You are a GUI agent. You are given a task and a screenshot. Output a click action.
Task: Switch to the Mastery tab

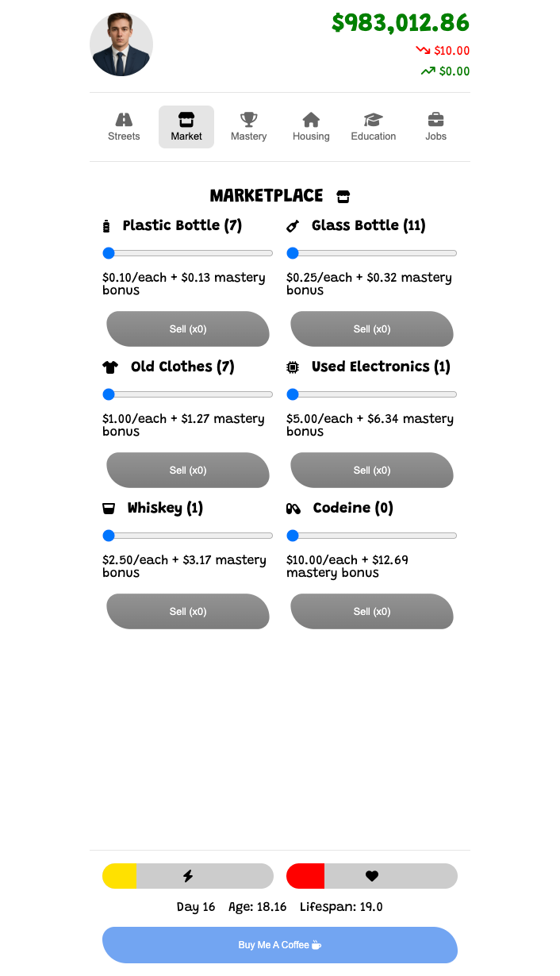[x=249, y=127]
